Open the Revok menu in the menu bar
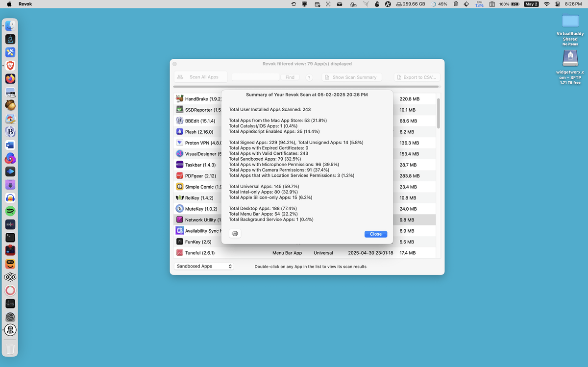 (25, 4)
